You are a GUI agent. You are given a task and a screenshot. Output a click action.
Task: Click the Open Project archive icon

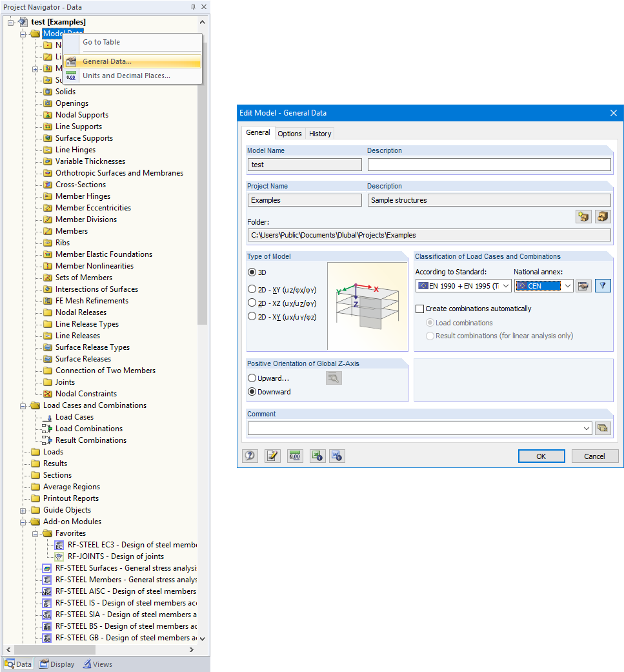602,216
